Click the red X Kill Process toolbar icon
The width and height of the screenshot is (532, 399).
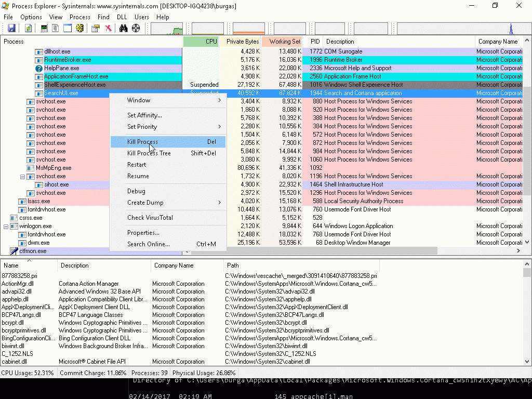tap(108, 28)
